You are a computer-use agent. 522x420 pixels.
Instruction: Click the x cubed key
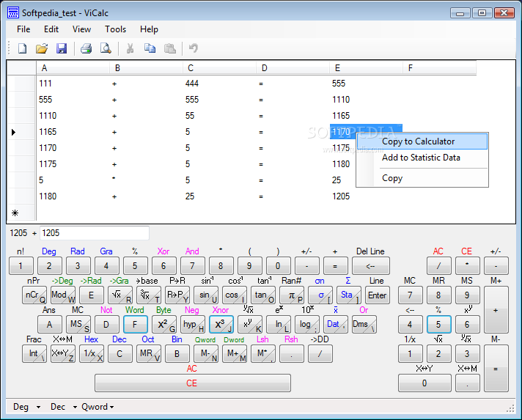[221, 325]
